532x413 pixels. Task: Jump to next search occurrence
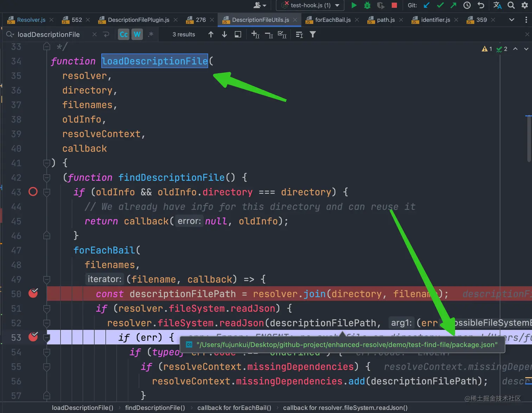pos(224,34)
